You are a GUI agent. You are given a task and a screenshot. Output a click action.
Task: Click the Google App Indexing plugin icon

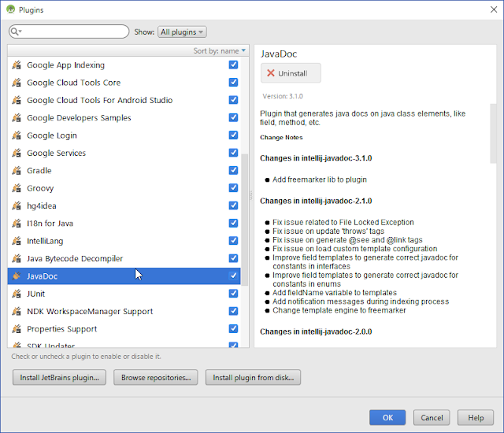pyautogui.click(x=17, y=65)
